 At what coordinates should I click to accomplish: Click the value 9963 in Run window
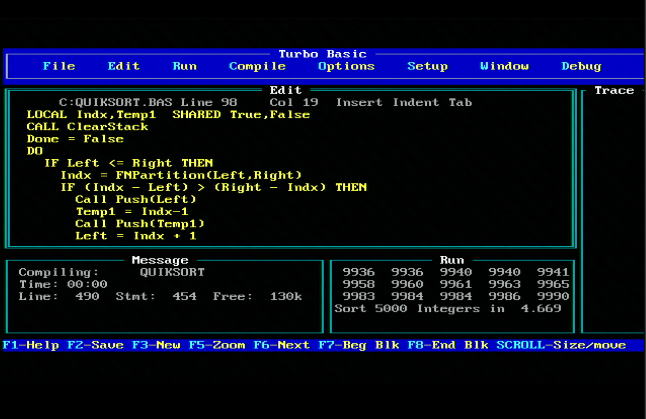[504, 284]
